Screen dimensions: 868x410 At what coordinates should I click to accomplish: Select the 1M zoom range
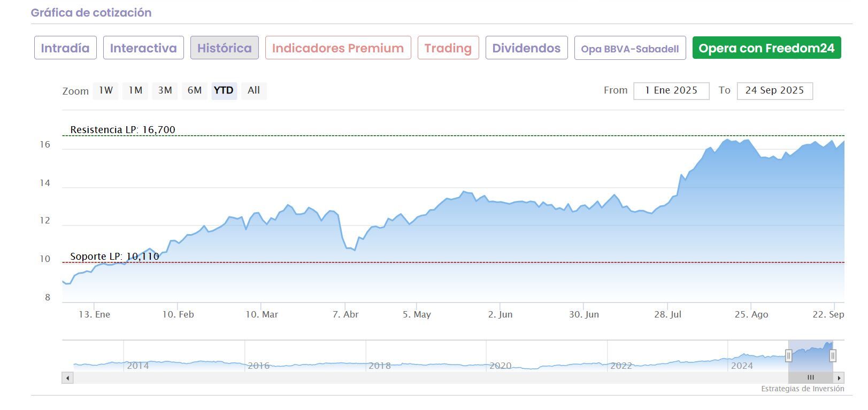pos(135,90)
